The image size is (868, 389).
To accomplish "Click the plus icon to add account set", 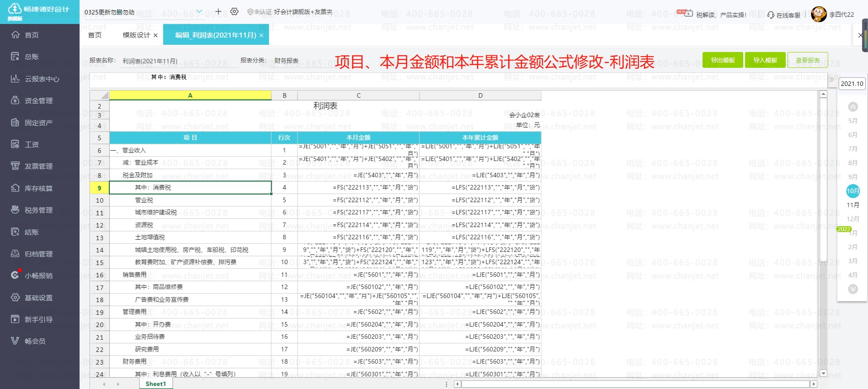I will (218, 12).
